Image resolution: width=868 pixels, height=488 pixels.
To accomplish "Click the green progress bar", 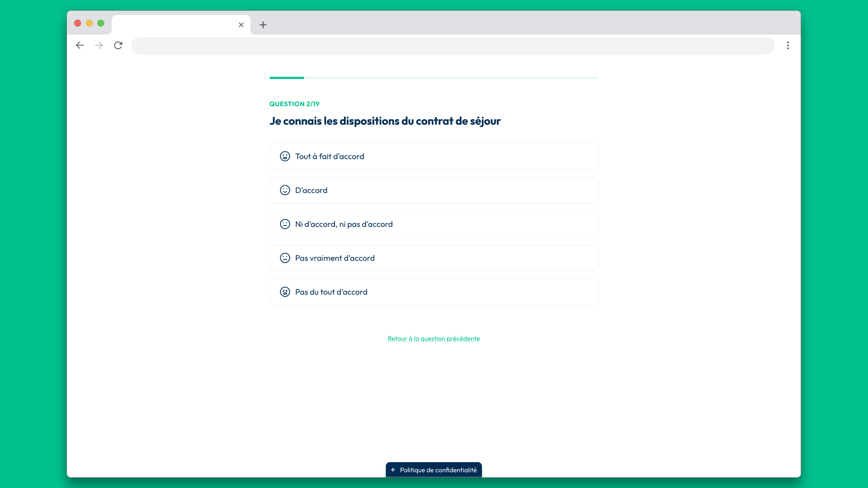I will [287, 78].
